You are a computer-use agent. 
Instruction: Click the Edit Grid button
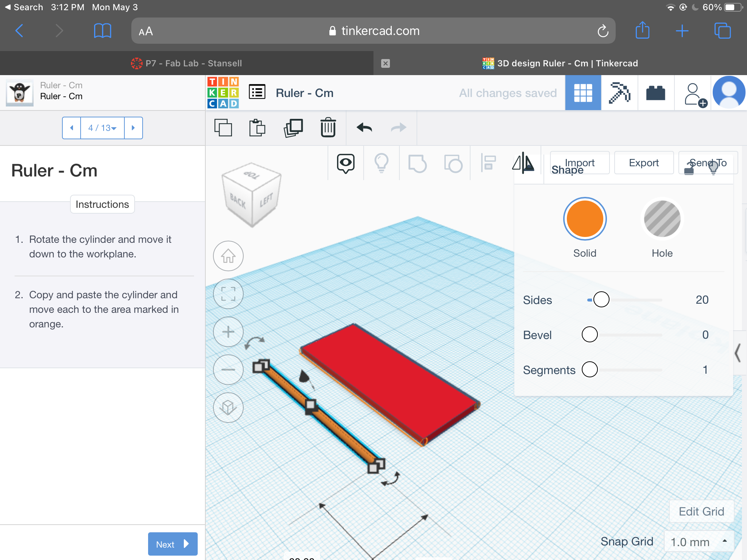pos(701,512)
